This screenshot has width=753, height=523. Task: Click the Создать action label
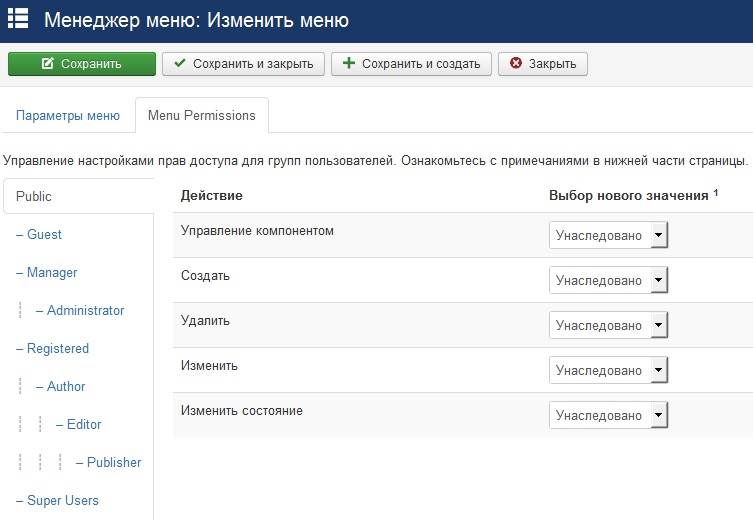click(205, 276)
